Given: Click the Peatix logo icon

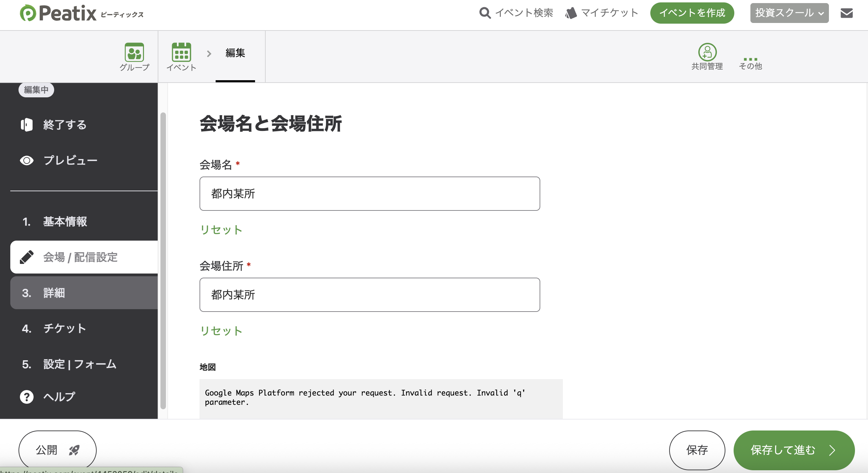Looking at the screenshot, I should (28, 13).
